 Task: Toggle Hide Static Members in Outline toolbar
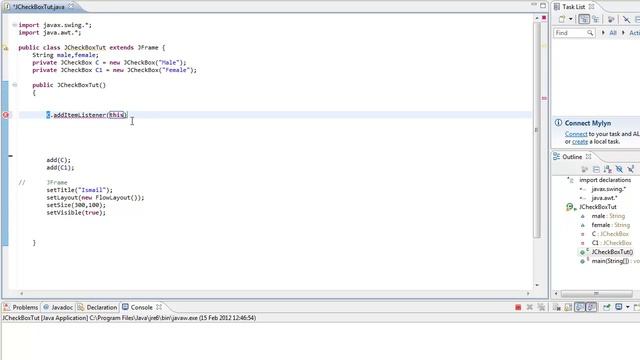point(631,169)
